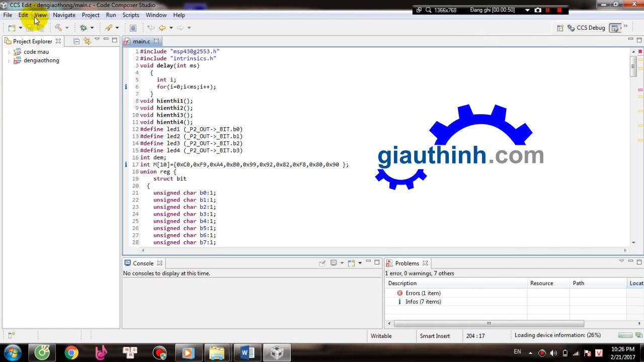Expand the dengiaothong project tree
Image resolution: width=644 pixels, height=362 pixels.
9,61
